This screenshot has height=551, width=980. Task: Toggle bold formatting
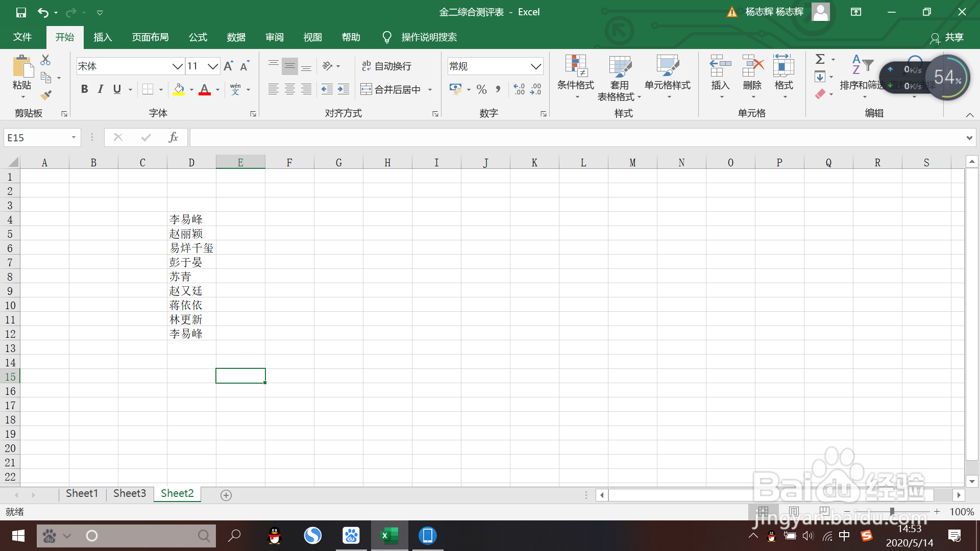point(85,89)
